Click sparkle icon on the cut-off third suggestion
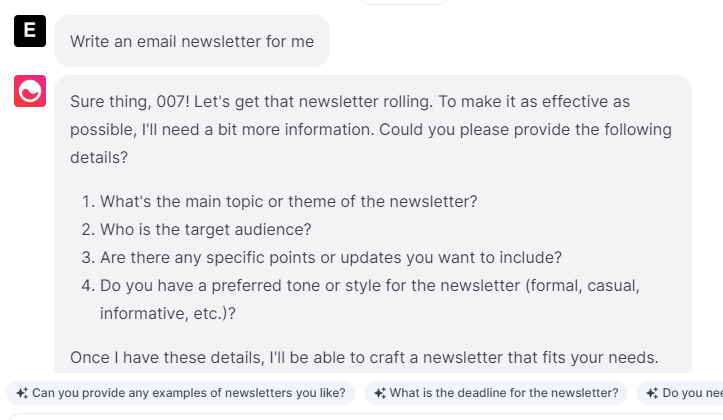Viewport: 723px width, 420px height. tap(652, 393)
